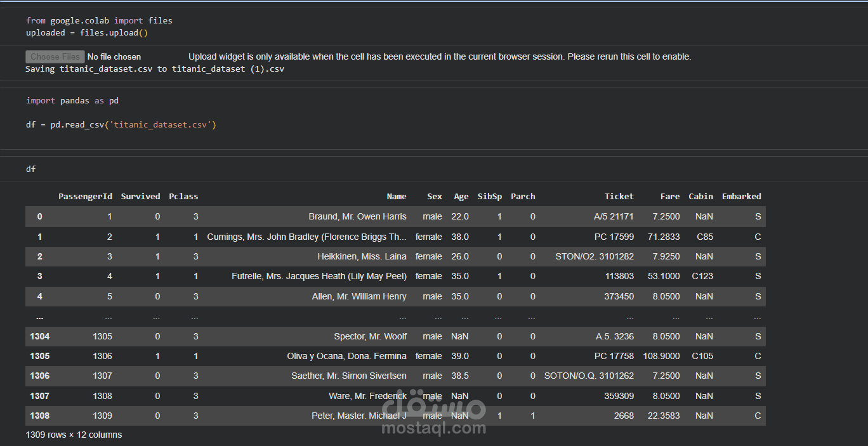Click the Fare column header
868x446 pixels.
[669, 197]
